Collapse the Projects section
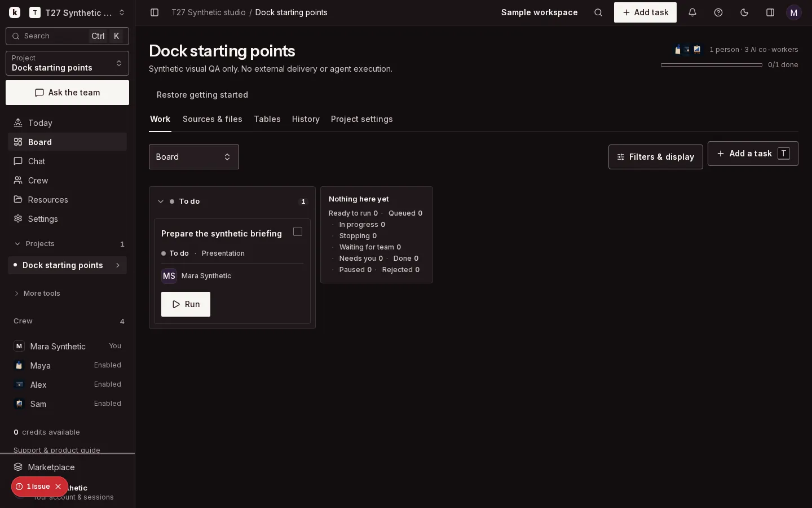Screen dimensions: 812x508 coord(17,244)
